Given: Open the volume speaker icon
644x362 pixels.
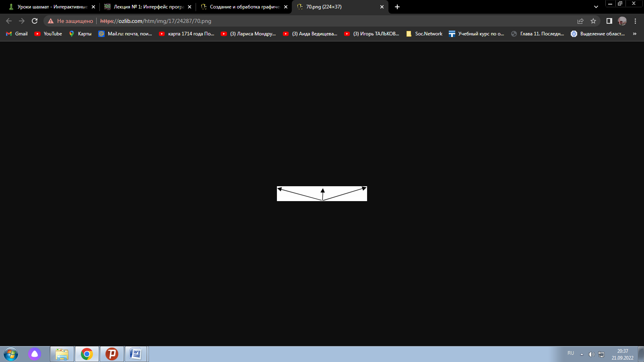Looking at the screenshot, I should [591, 354].
